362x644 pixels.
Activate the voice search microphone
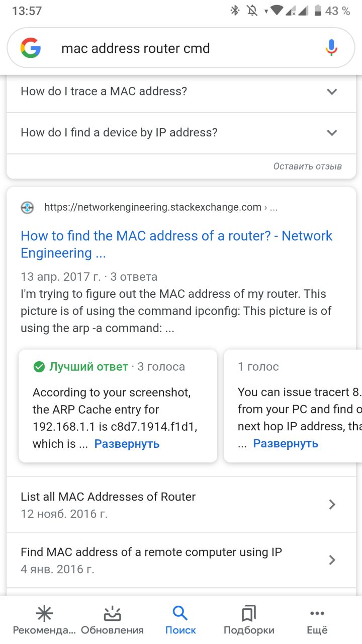click(331, 48)
